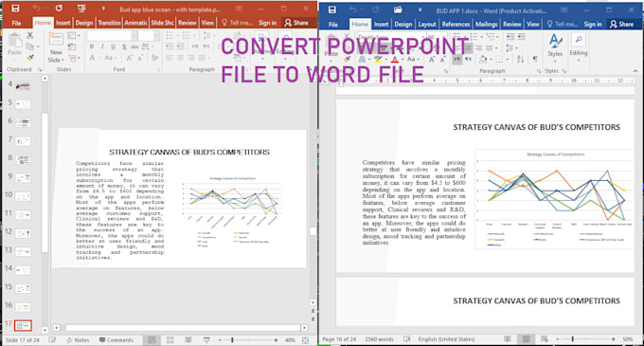
Task: Select slide 9 thumbnail in PowerPoint
Action: point(23,178)
